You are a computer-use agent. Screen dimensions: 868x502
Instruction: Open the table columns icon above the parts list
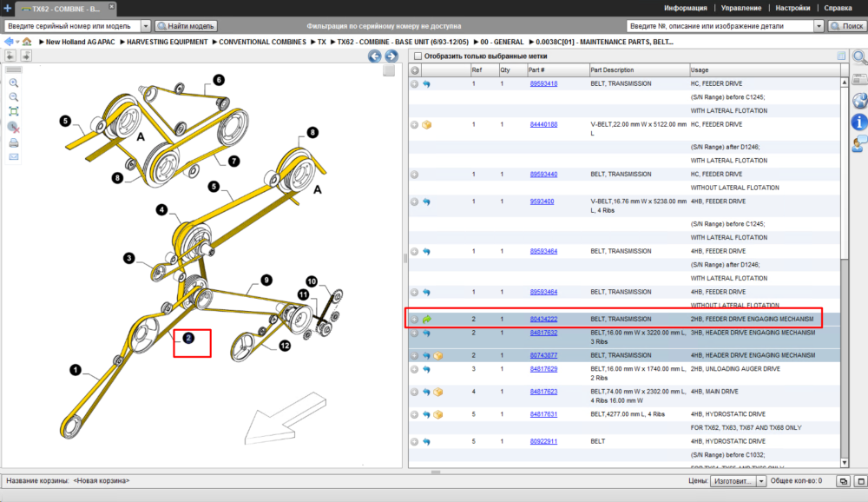(x=841, y=56)
